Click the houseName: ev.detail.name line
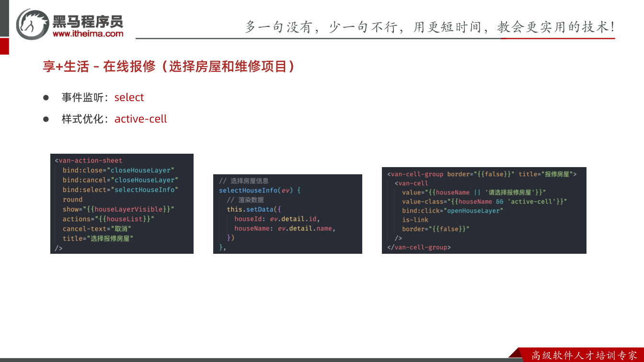Viewport: 644px width, 362px height. click(285, 228)
